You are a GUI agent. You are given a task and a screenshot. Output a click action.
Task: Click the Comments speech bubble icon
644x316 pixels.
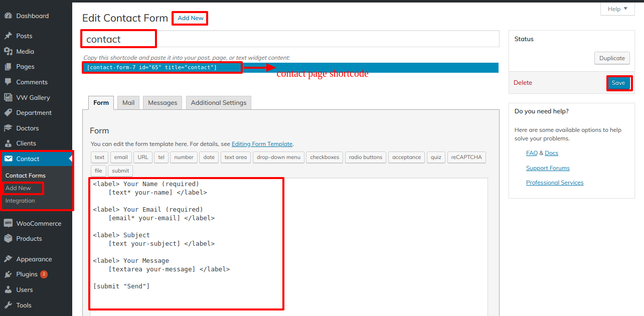tap(8, 82)
